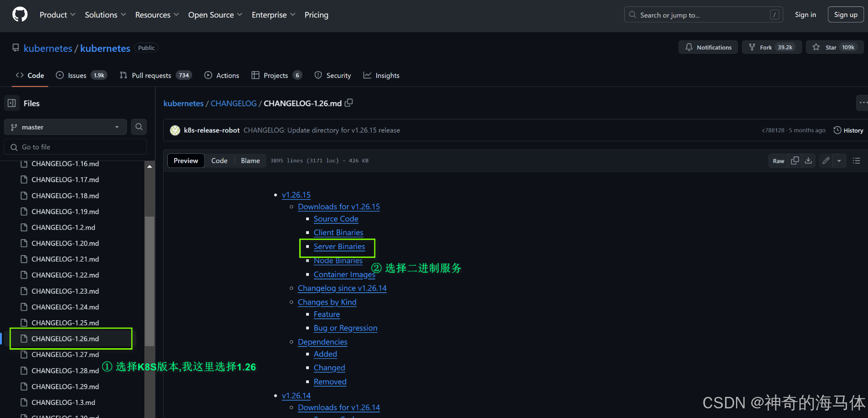
Task: Open the Product menu
Action: (57, 15)
